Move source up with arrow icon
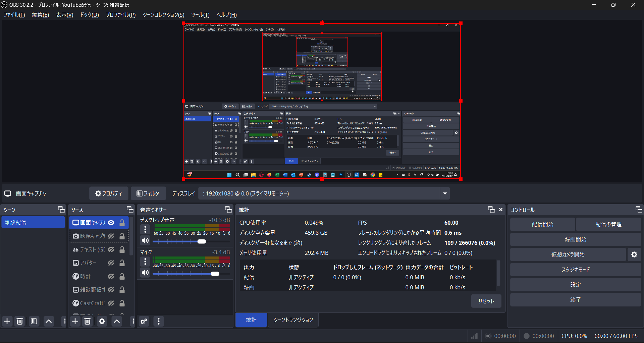The height and width of the screenshot is (343, 644). pyautogui.click(x=117, y=321)
